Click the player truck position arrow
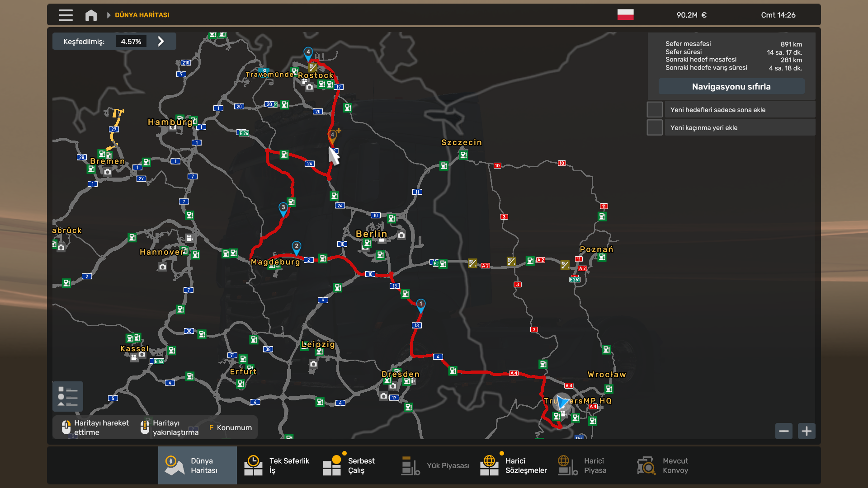The image size is (868, 488). click(x=562, y=402)
